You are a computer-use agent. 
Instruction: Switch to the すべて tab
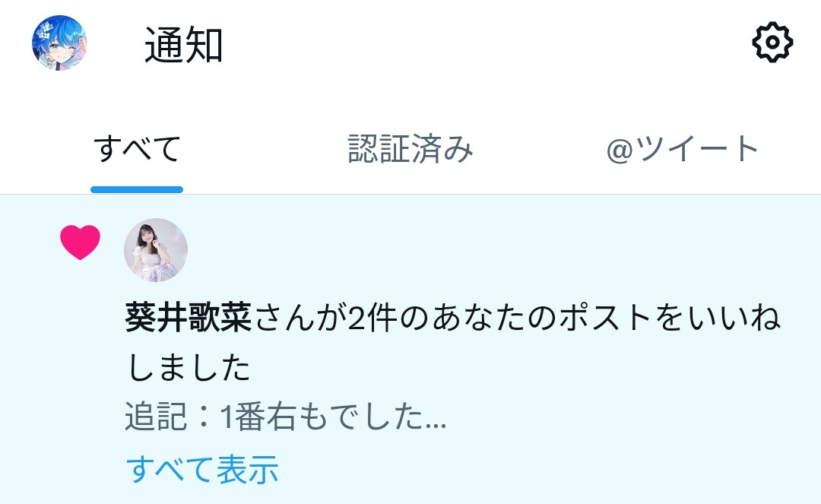click(x=137, y=149)
